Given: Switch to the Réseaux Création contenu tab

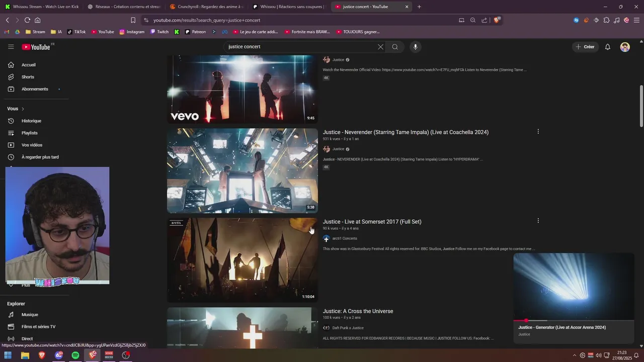Looking at the screenshot, I should click(x=124, y=7).
